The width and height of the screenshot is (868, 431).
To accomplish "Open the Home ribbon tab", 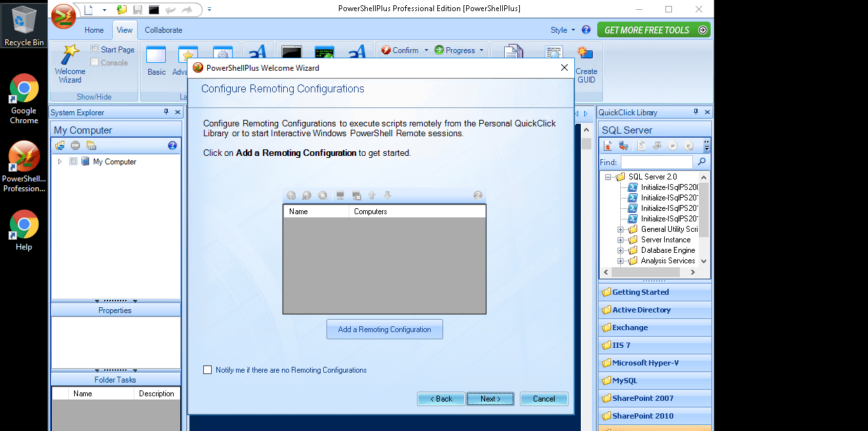I will [94, 30].
